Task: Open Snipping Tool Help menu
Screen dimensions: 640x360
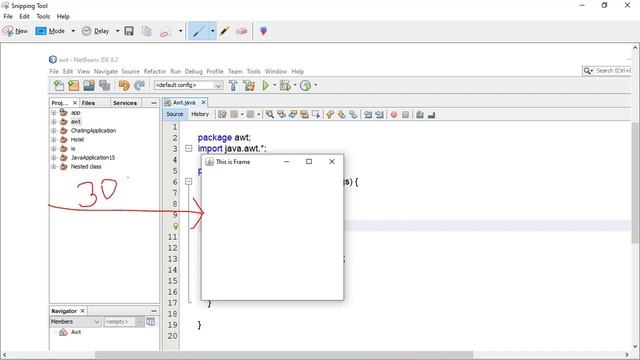Action: [x=63, y=17]
